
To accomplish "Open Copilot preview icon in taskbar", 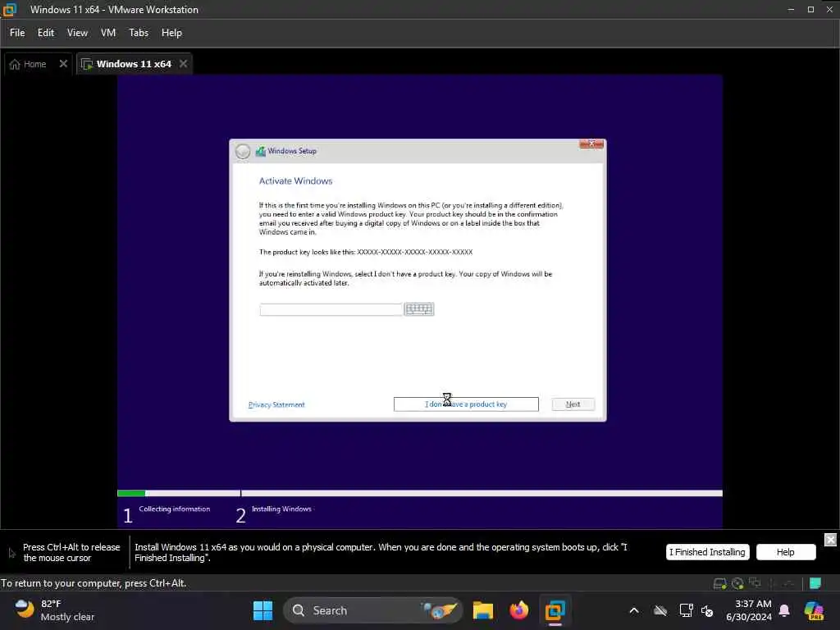I will [814, 610].
